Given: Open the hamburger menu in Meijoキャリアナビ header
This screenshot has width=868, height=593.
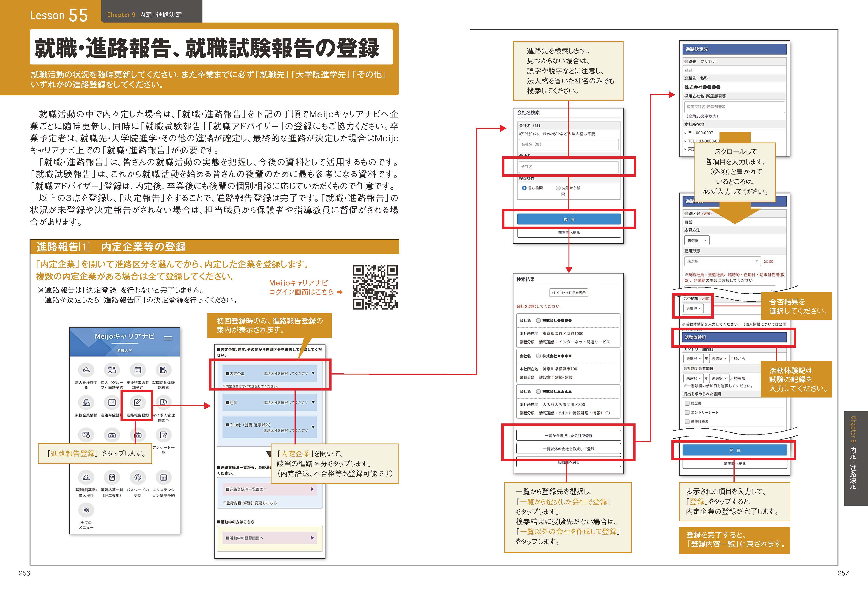Looking at the screenshot, I should coord(168,338).
